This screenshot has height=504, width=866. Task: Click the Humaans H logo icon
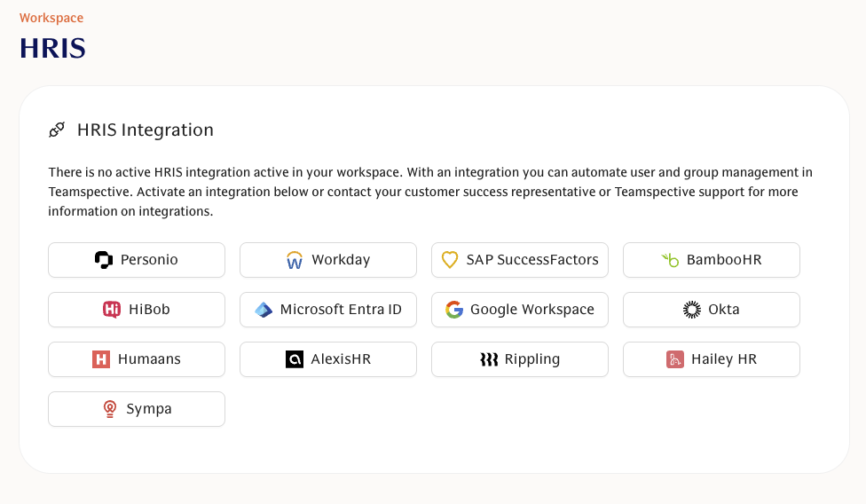coord(100,359)
